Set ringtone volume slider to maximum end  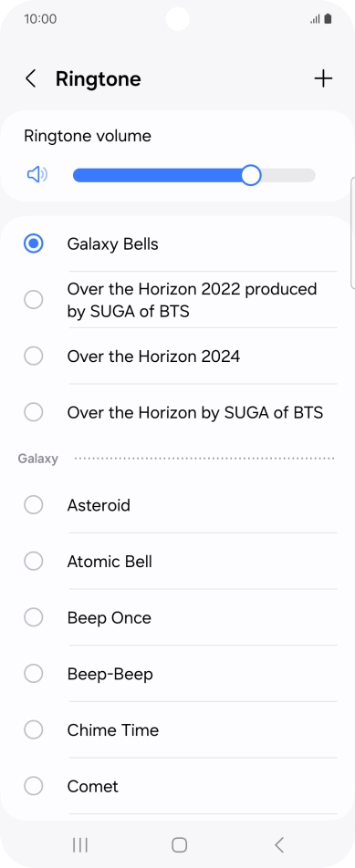(x=312, y=175)
